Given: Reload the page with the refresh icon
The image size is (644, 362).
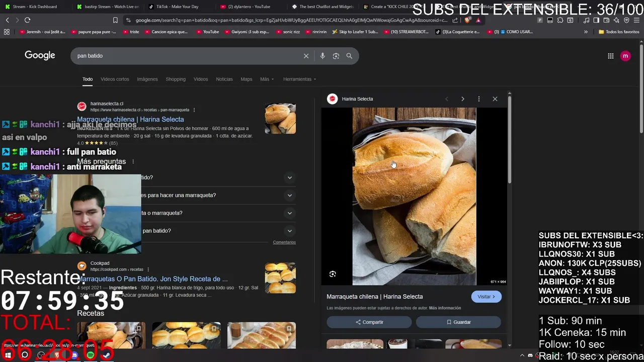Looking at the screenshot, I should (27, 20).
